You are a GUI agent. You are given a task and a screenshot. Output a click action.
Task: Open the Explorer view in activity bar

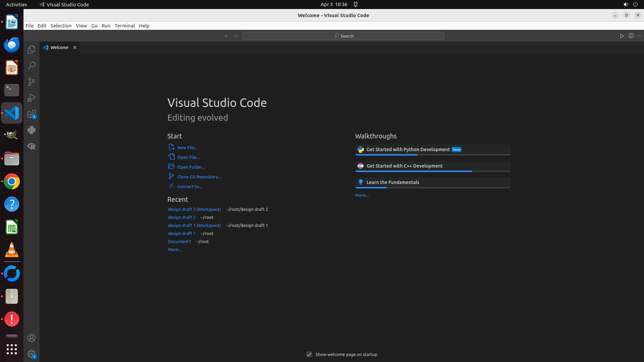(x=32, y=50)
